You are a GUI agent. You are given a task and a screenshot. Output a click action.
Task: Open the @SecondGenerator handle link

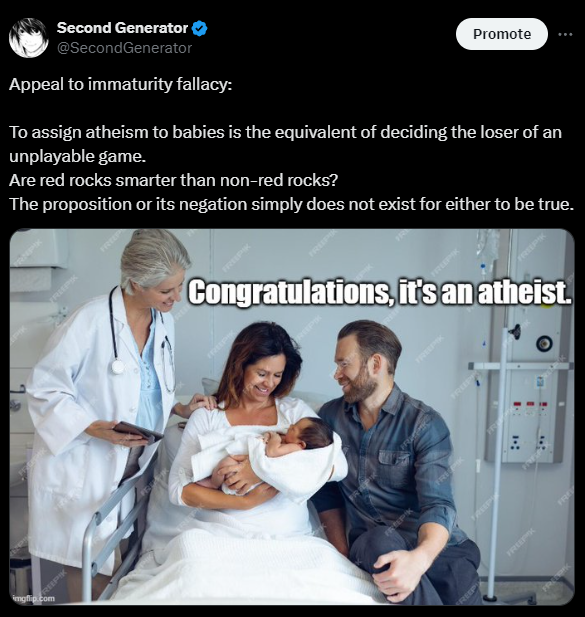[x=124, y=48]
